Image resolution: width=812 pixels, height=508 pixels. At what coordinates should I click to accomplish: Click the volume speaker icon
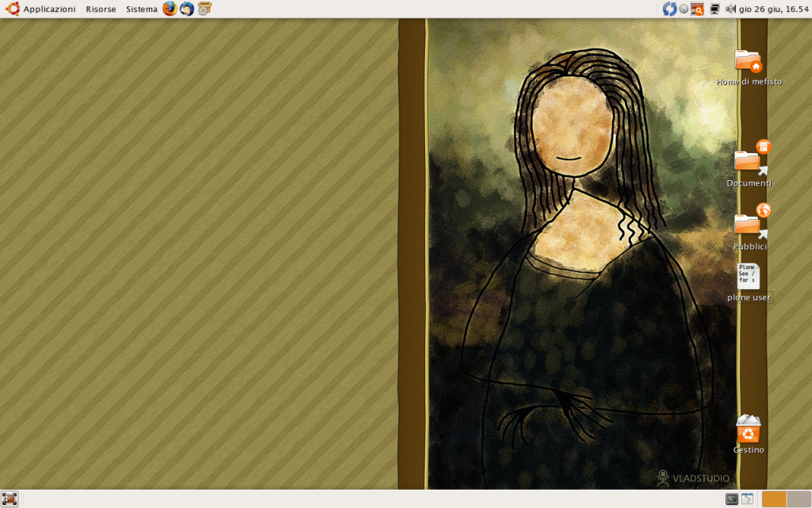click(x=730, y=9)
